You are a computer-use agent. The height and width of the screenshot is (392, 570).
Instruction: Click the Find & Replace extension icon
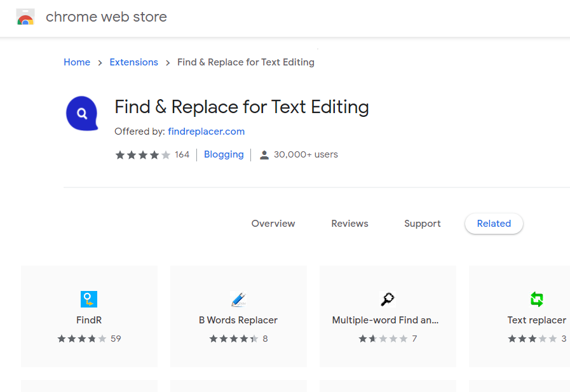click(x=82, y=113)
